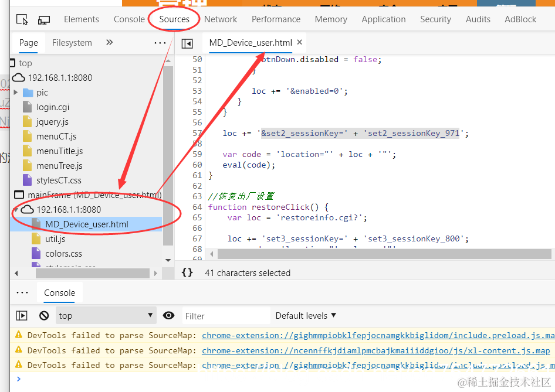555x392 pixels.
Task: Expand the pic folder arrow
Action: coord(16,92)
